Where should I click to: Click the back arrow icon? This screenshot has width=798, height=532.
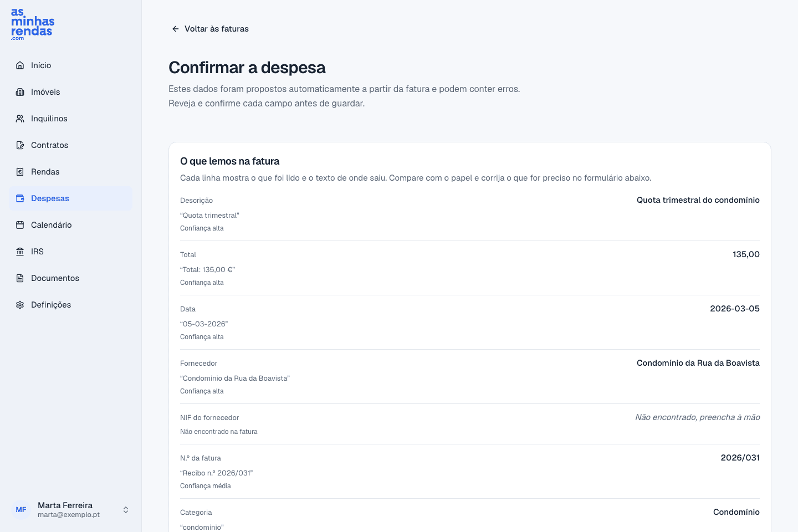pos(176,29)
